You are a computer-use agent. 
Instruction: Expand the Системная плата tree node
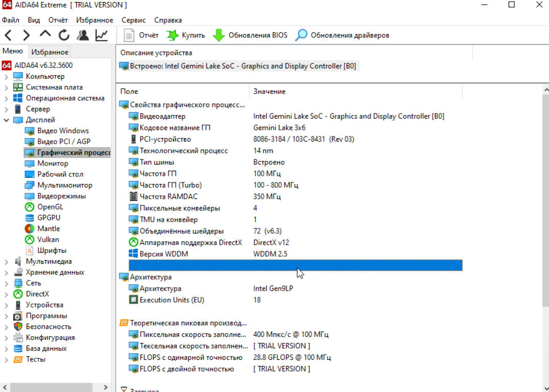pyautogui.click(x=6, y=87)
